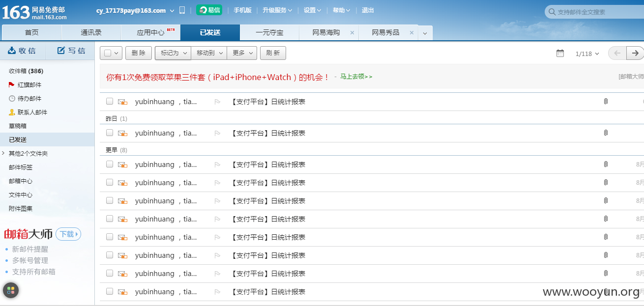Open the 联系人邮件 folder
This screenshot has height=306, width=644.
32,112
